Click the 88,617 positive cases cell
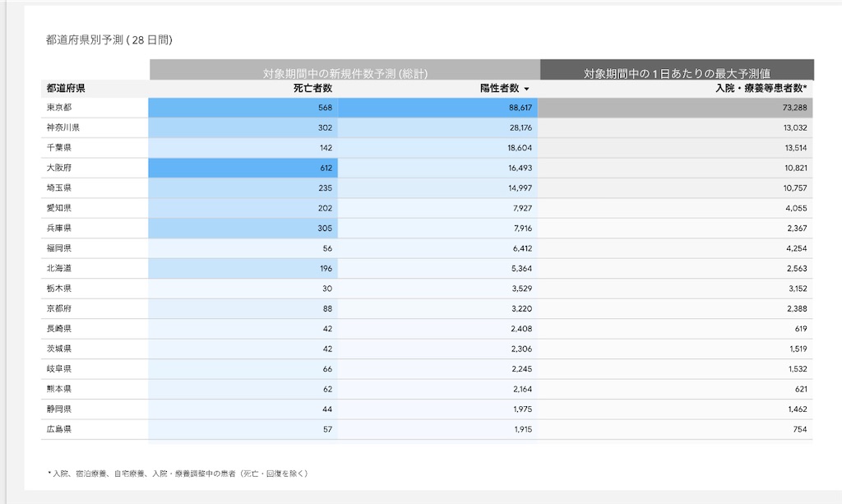 point(437,108)
